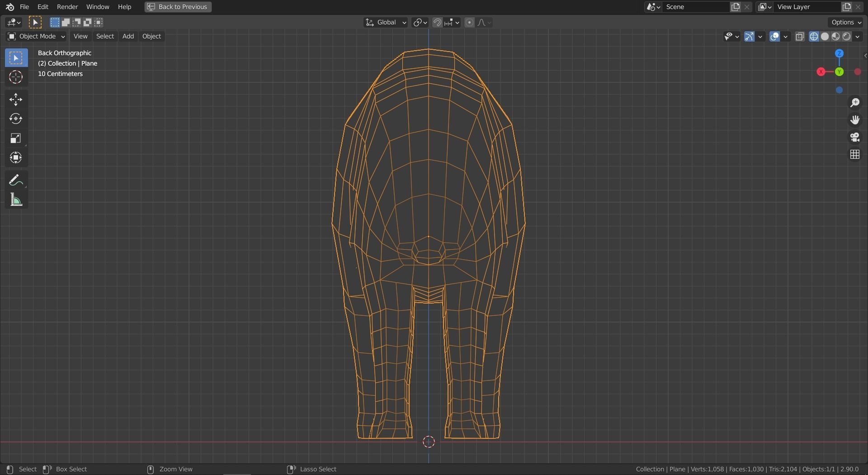The image size is (868, 475).
Task: Toggle viewport gizmo visibility
Action: [749, 37]
